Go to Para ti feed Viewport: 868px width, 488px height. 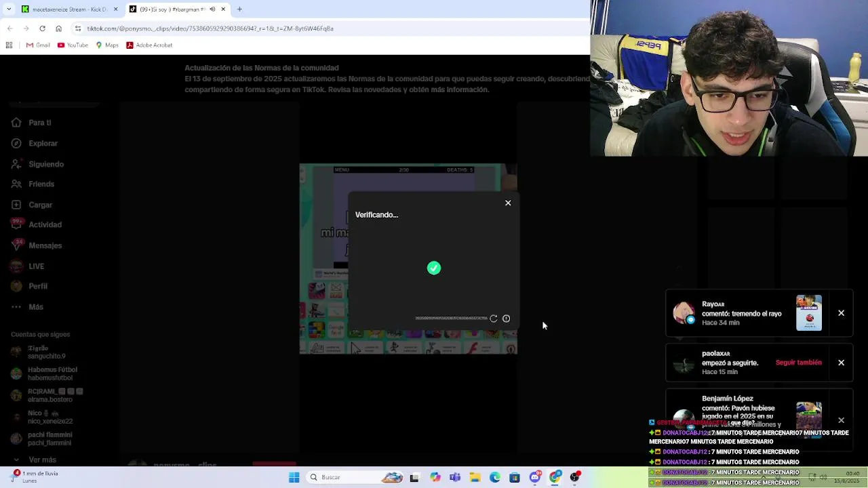pos(31,123)
